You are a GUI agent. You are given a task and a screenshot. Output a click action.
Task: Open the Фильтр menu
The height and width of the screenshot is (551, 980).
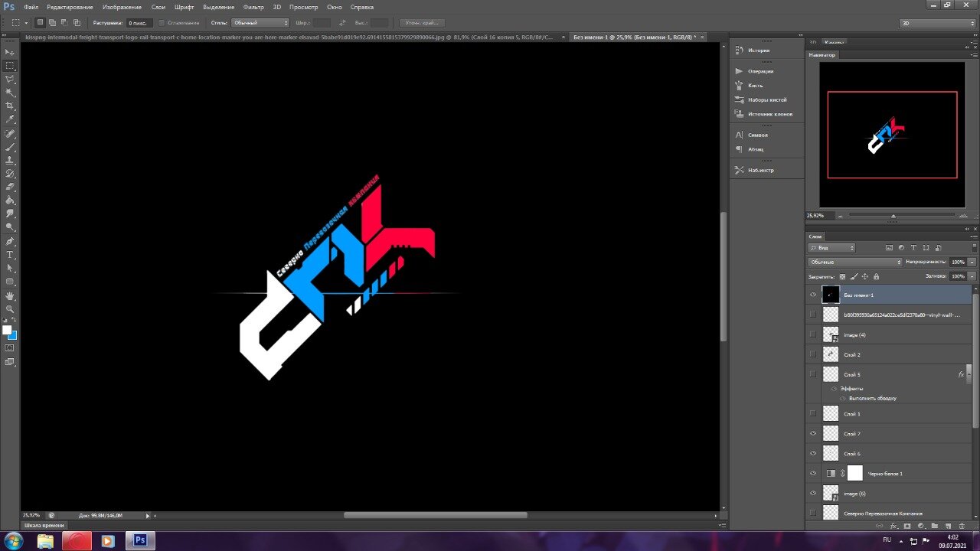pyautogui.click(x=253, y=7)
